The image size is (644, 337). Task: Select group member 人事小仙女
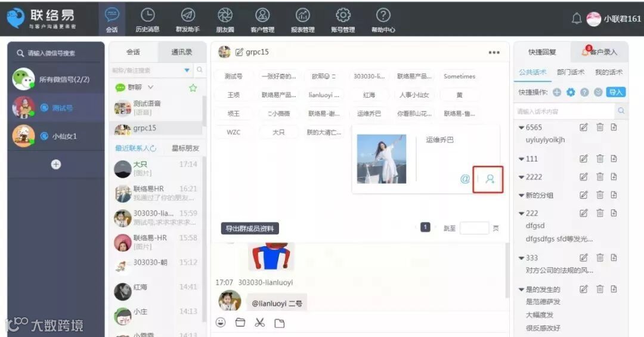point(414,95)
